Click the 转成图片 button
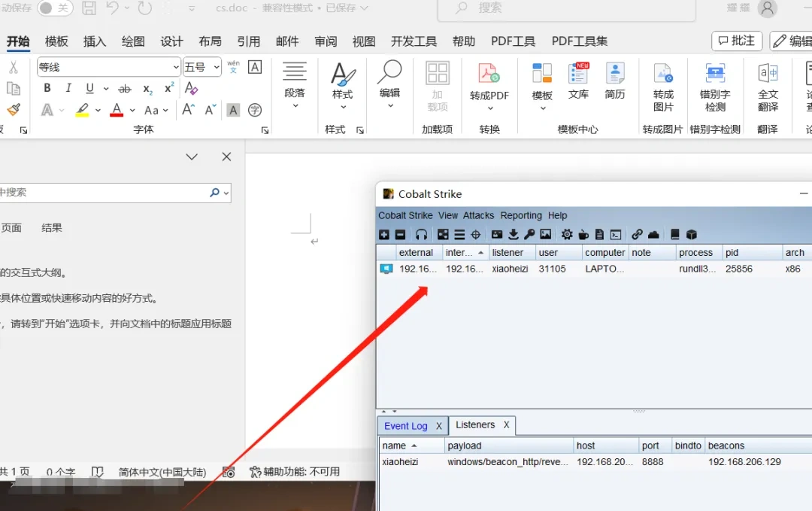Screen dimensions: 812x511 click(663, 87)
